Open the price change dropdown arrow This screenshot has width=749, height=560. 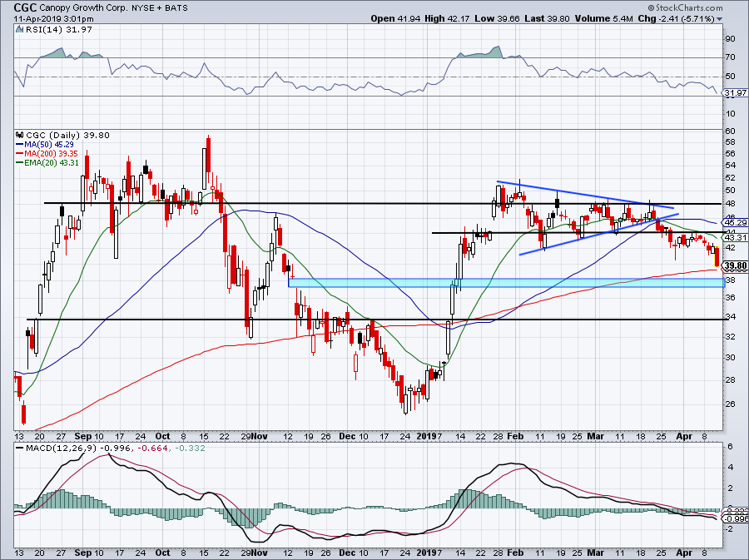pyautogui.click(x=719, y=19)
